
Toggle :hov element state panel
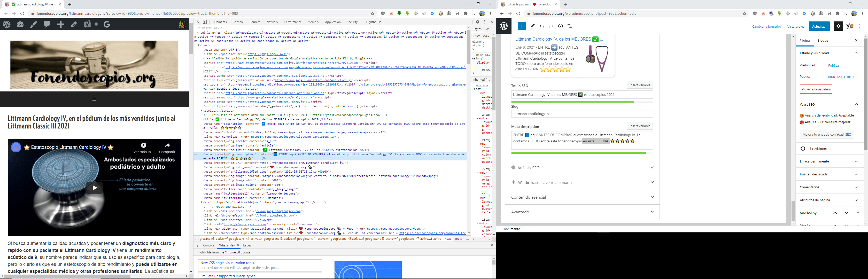point(476,36)
